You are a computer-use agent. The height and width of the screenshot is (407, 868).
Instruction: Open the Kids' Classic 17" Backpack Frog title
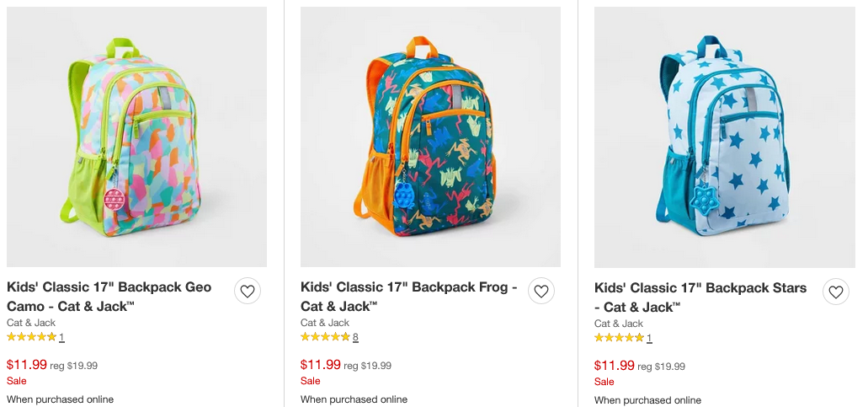click(x=408, y=297)
